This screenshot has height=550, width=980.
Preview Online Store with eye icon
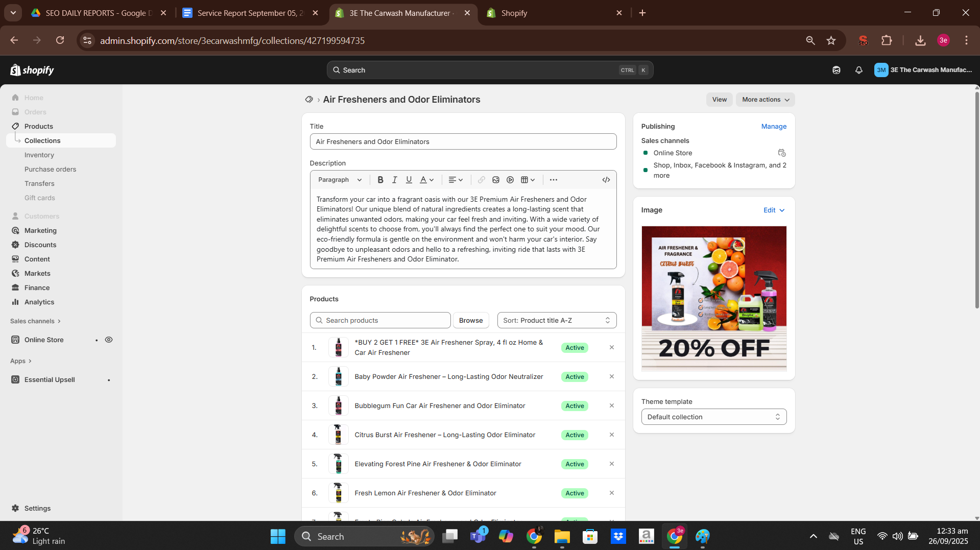coord(109,340)
